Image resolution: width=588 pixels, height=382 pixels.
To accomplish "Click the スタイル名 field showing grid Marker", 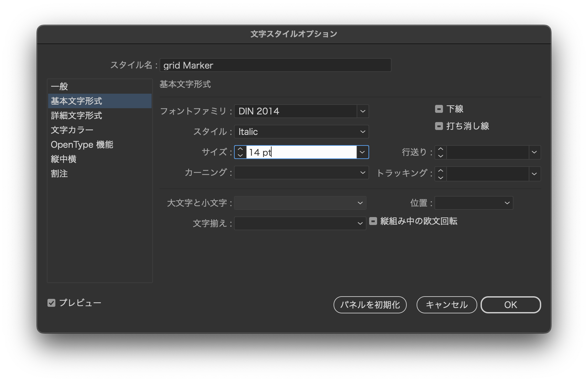I will 275,65.
